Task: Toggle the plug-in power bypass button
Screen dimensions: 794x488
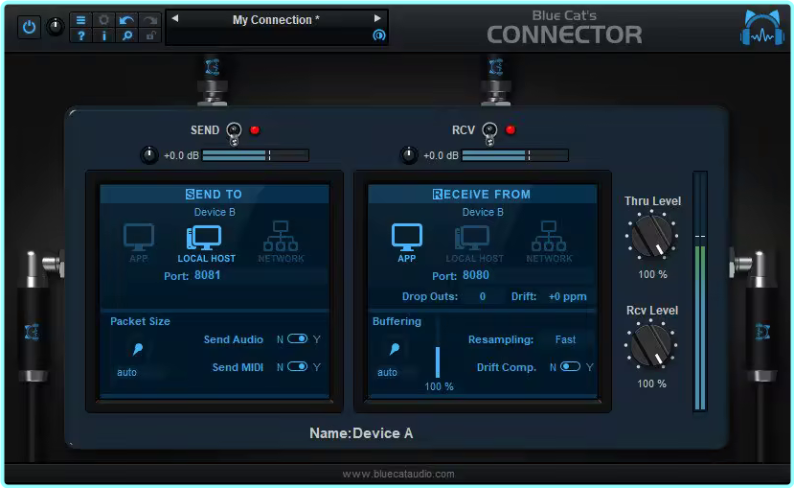Action: click(x=29, y=27)
